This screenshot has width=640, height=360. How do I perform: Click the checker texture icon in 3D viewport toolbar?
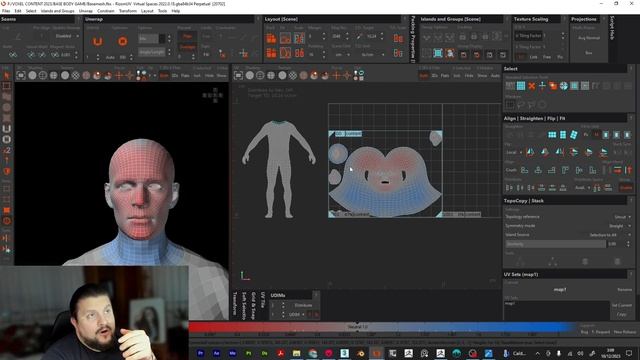click(x=76, y=76)
